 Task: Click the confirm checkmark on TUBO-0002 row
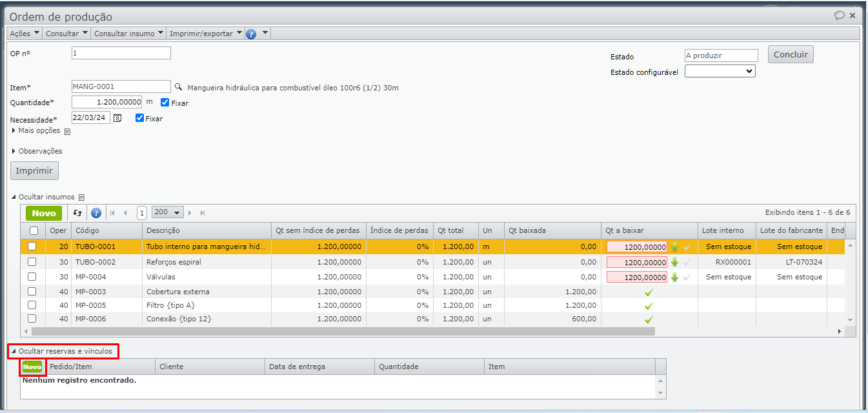tap(687, 262)
